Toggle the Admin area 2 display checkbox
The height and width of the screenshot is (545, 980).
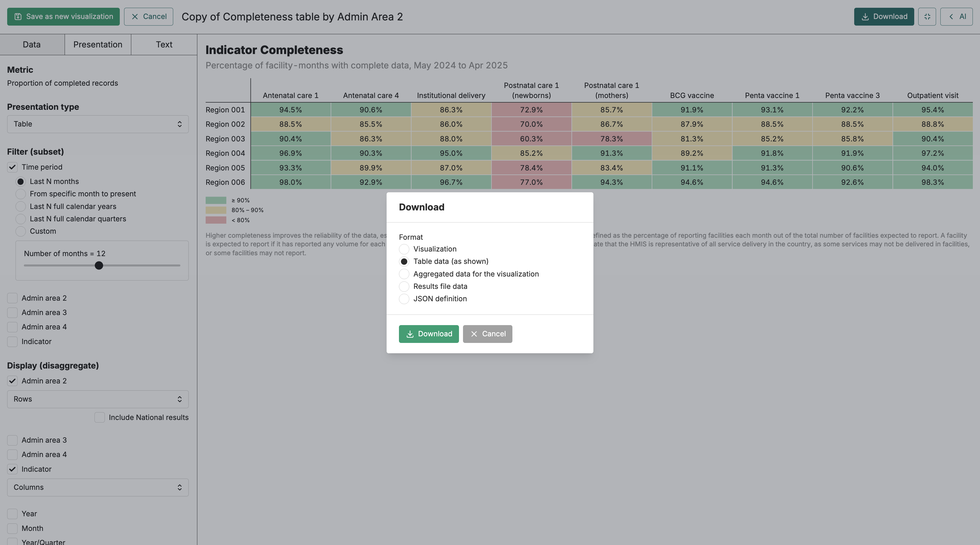[x=12, y=381]
